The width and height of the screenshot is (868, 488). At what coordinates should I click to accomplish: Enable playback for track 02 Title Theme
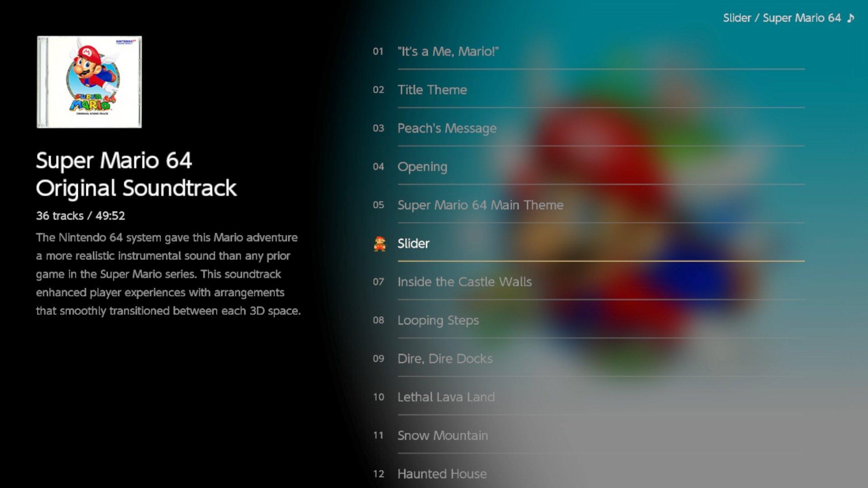(431, 89)
